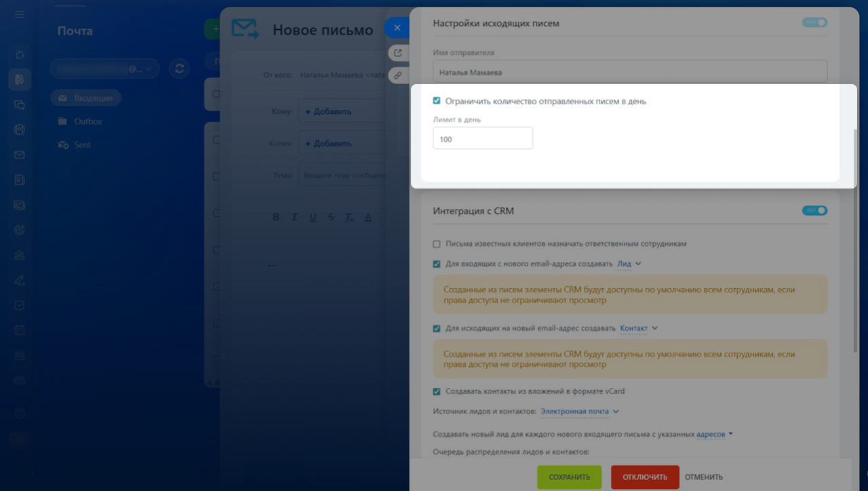Screen dimensions: 868x491
Task: Open the calendar icon in left sidebar
Action: (20, 330)
